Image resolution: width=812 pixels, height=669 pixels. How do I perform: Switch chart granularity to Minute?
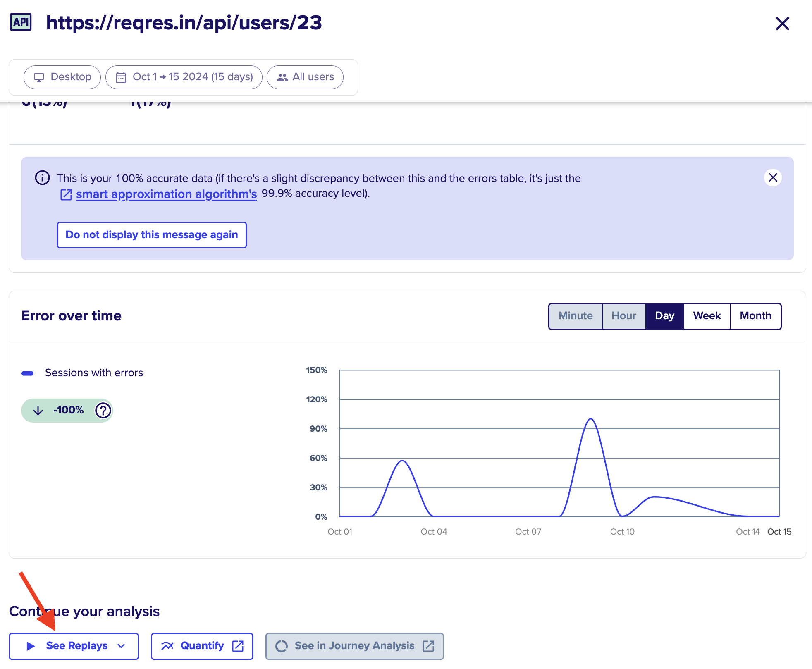[576, 316]
